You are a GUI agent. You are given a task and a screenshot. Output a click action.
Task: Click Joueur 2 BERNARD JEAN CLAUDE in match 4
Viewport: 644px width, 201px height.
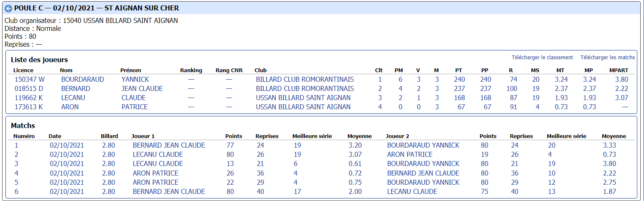pyautogui.click(x=423, y=173)
